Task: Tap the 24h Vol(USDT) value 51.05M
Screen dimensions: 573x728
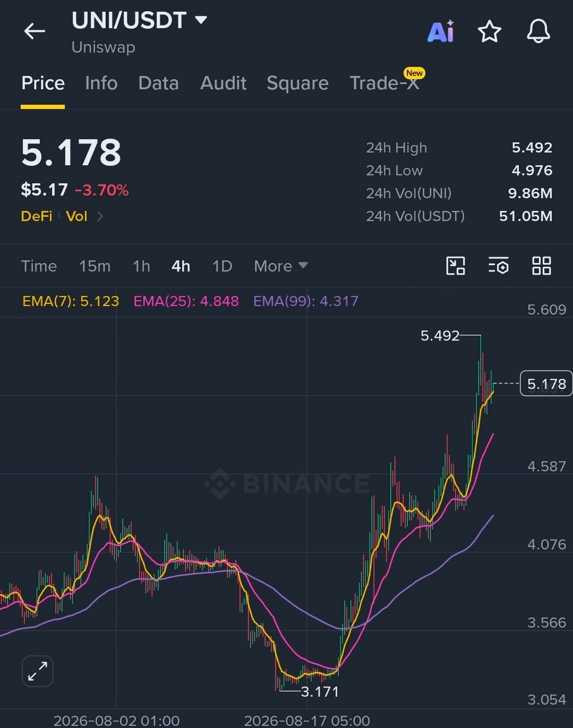Action: click(526, 216)
